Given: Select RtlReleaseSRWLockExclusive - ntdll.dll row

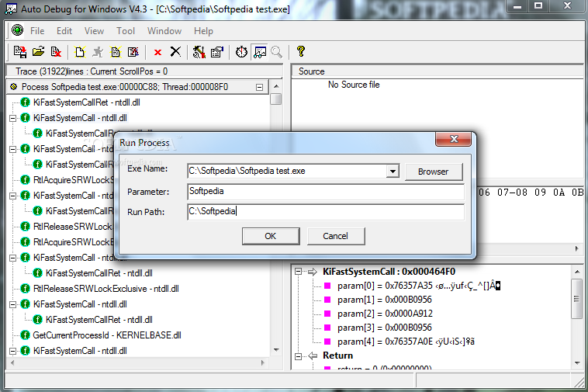Looking at the screenshot, I should click(106, 289).
